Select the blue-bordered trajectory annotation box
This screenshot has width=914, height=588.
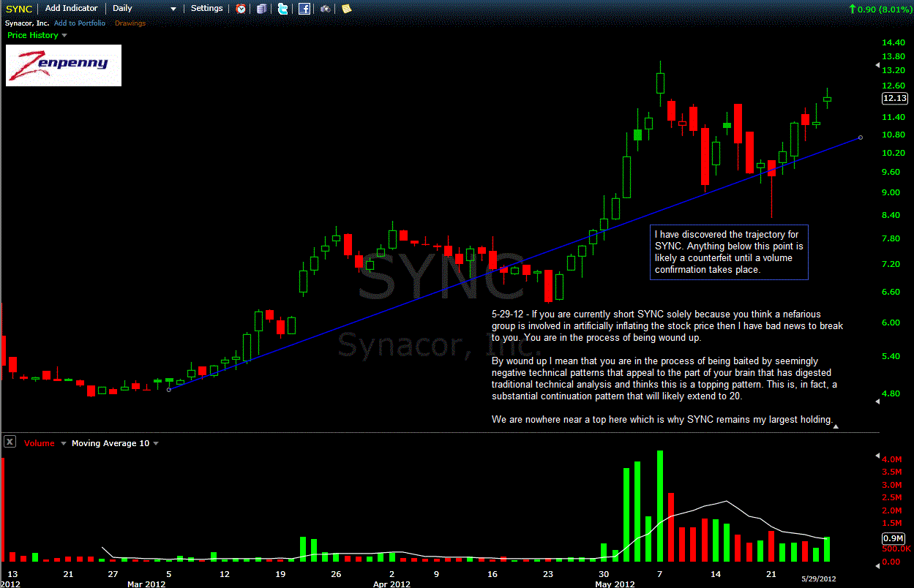(730, 252)
